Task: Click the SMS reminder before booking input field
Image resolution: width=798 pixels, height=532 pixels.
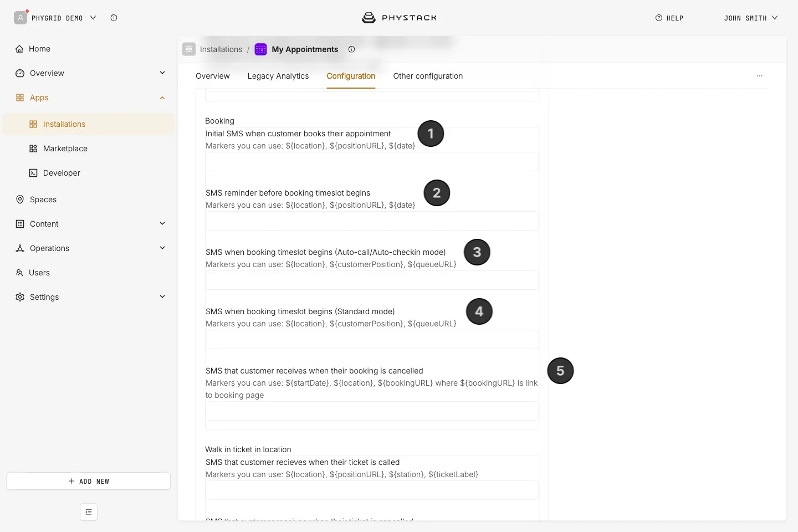Action: tap(372, 221)
